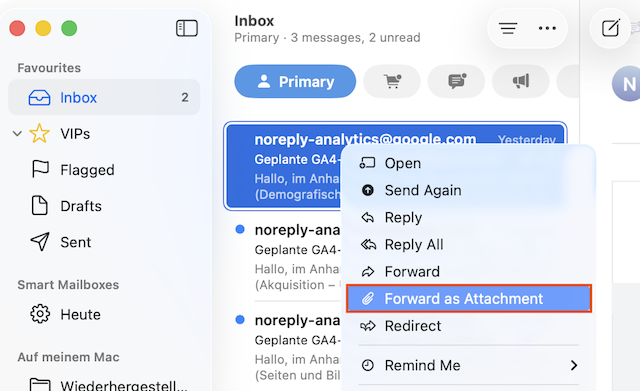Select the Primary category tab

(x=295, y=82)
